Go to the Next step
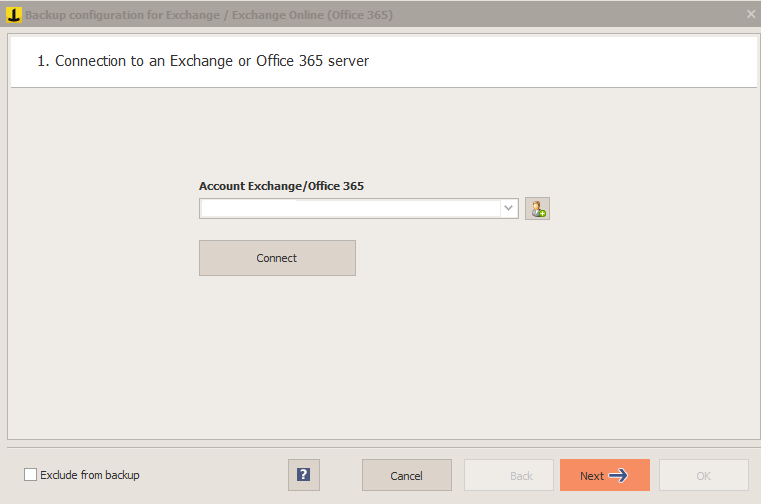This screenshot has width=761, height=504. pos(605,475)
